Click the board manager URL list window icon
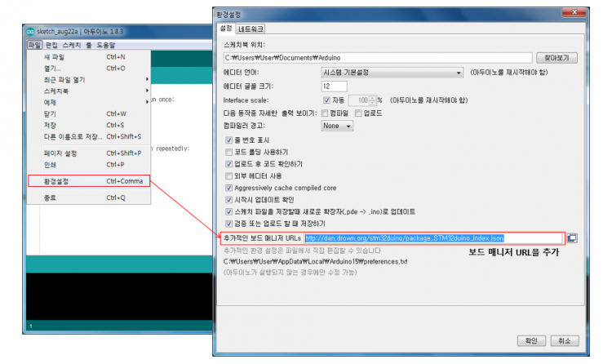The width and height of the screenshot is (612, 364). coord(572,237)
